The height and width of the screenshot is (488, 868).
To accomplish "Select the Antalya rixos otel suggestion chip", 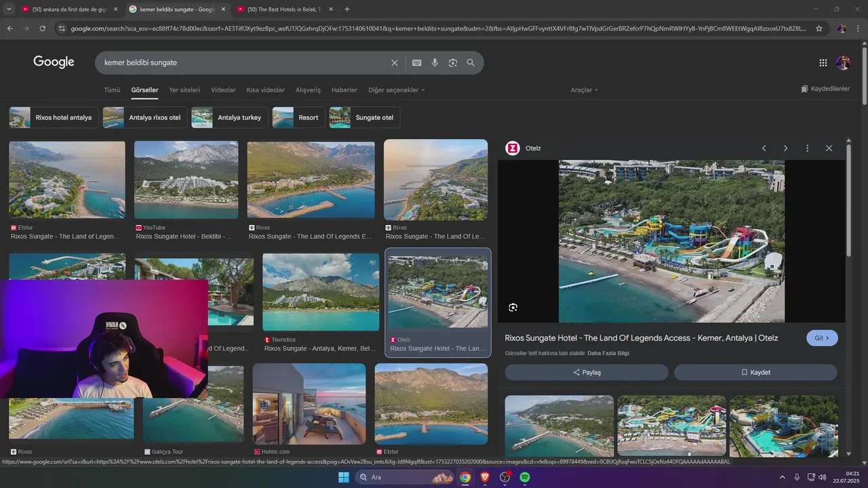I will pos(145,117).
